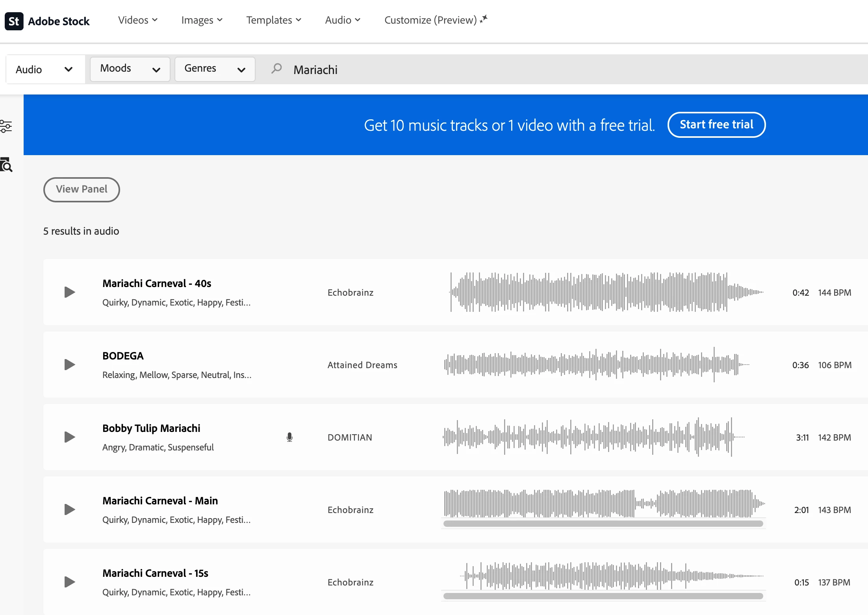Click the search magnifier icon

pyautogui.click(x=276, y=69)
